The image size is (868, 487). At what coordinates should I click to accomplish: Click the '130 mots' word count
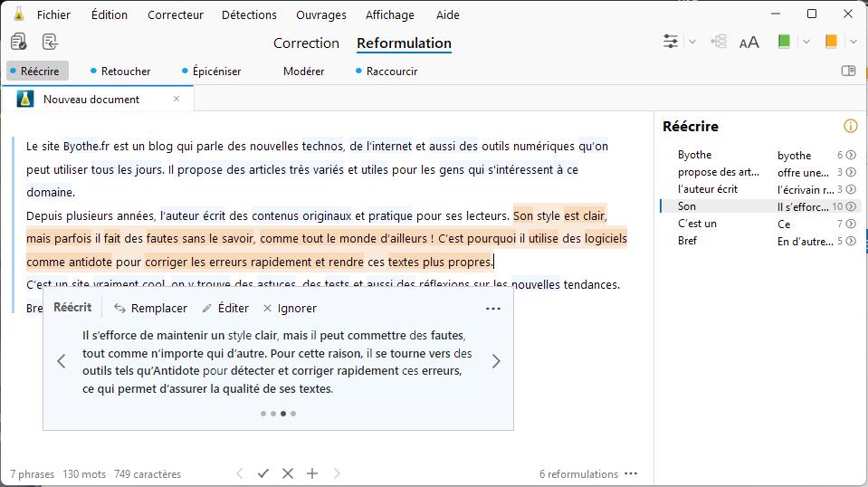point(84,474)
